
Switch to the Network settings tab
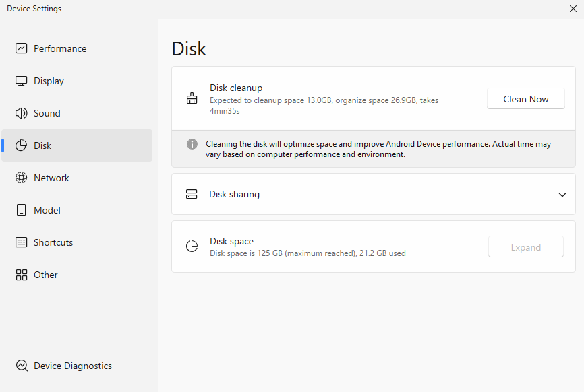(x=52, y=178)
